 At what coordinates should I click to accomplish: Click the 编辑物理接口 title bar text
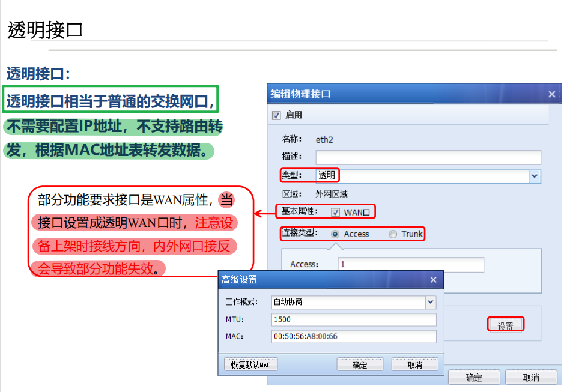click(x=300, y=94)
